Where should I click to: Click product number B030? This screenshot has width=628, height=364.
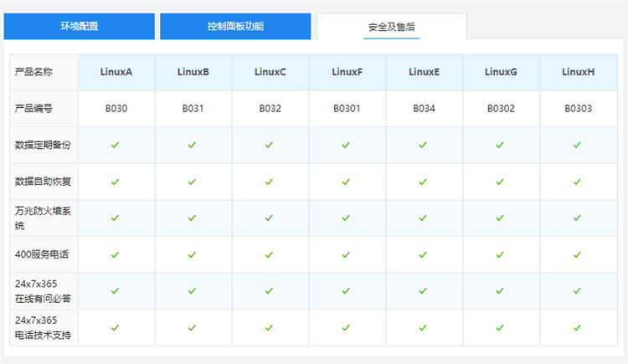(x=116, y=108)
